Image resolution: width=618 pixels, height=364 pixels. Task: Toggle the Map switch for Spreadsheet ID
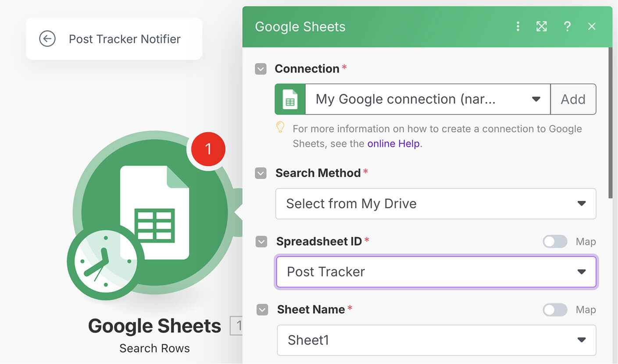(x=555, y=242)
